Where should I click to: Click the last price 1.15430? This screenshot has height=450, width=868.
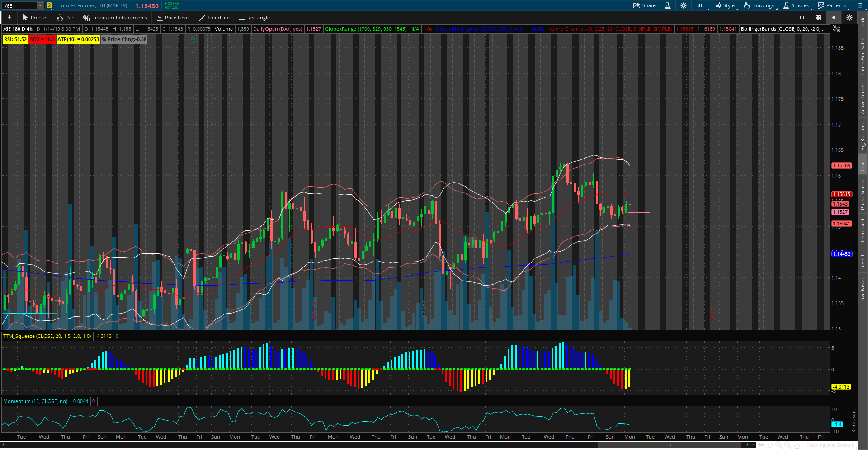click(x=147, y=6)
